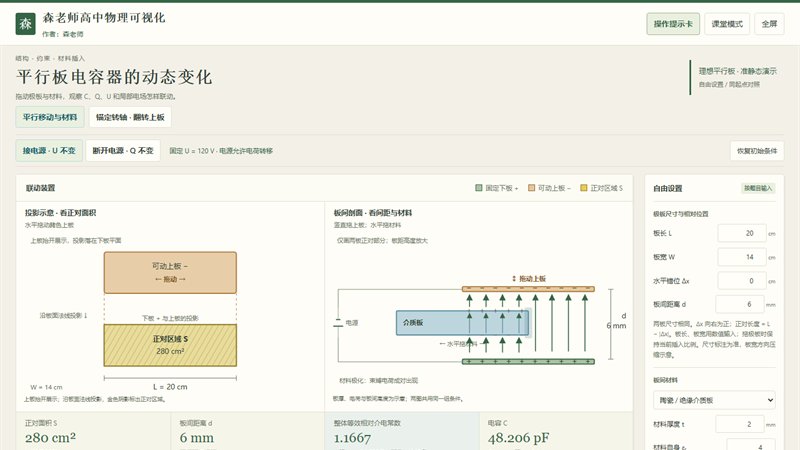
Task: Click the 板宽 W input field
Action: pyautogui.click(x=742, y=257)
